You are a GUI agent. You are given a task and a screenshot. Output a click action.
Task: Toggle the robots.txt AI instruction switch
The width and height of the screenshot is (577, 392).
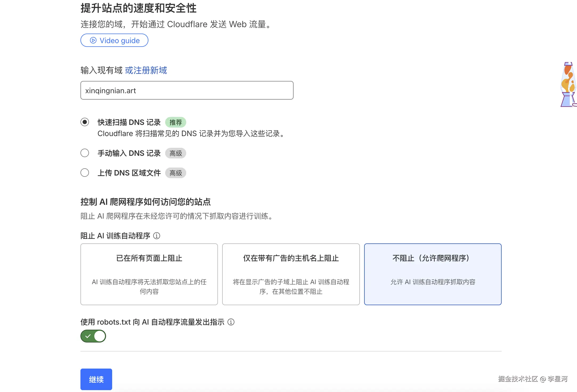pyautogui.click(x=93, y=336)
